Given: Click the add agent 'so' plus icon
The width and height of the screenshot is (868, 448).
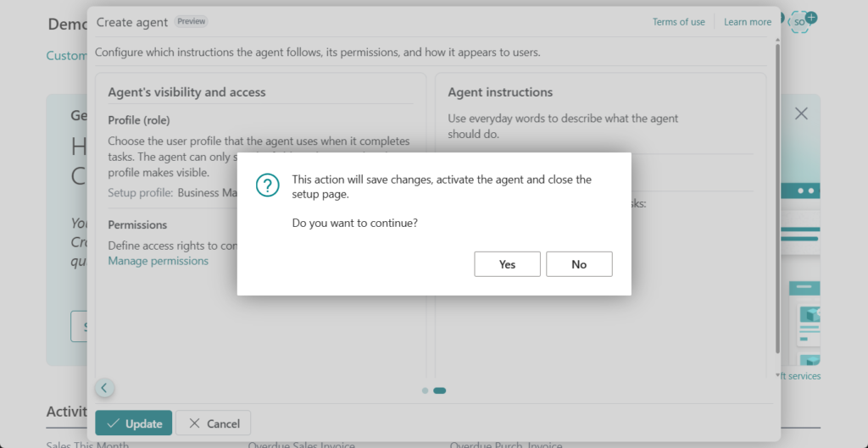Looking at the screenshot, I should pos(802,21).
